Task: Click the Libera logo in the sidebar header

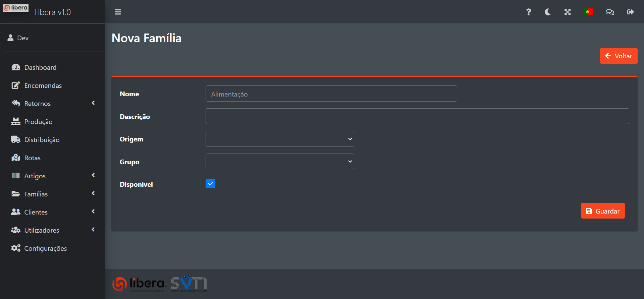Action: pyautogui.click(x=16, y=8)
